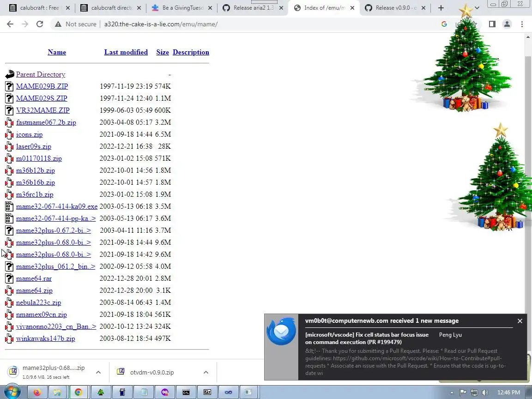This screenshot has width=532, height=399.
Task: Click the 12:46 PM taskbar clock
Action: pos(508,393)
